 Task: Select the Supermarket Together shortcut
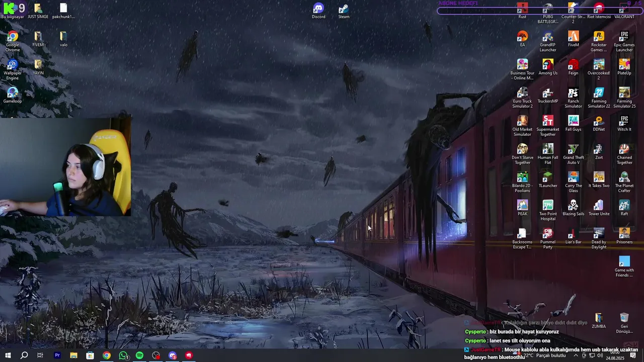click(x=548, y=126)
